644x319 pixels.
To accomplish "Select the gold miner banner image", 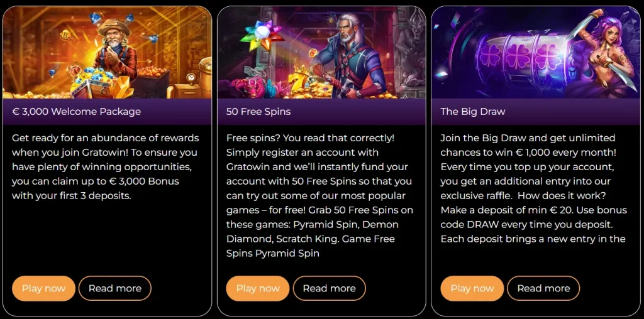I will click(x=107, y=53).
